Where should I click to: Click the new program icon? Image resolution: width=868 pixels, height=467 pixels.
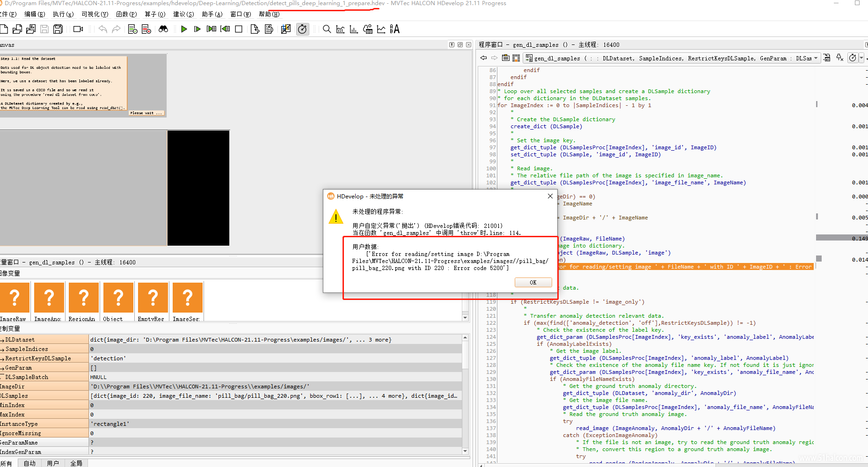pos(4,29)
